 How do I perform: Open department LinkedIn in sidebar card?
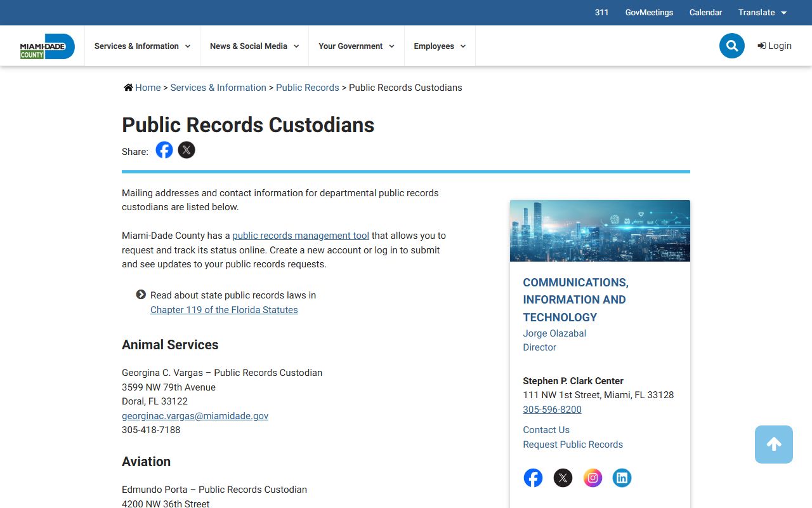point(622,478)
